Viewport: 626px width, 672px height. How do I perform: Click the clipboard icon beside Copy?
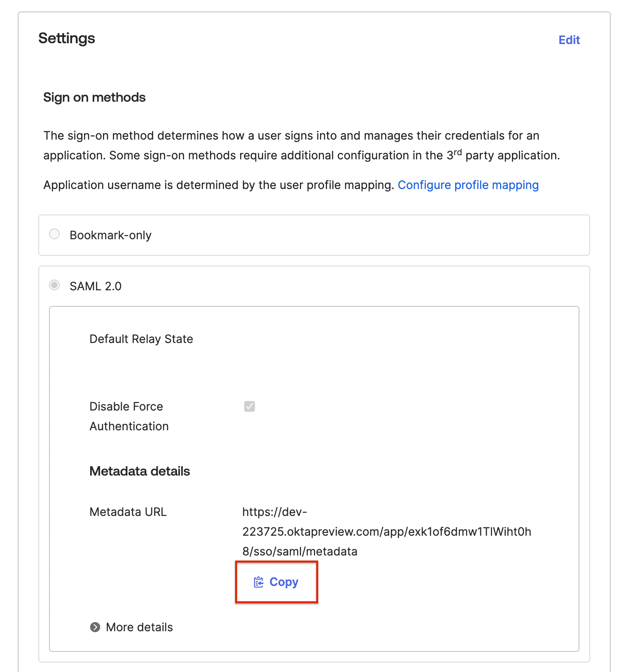tap(258, 582)
